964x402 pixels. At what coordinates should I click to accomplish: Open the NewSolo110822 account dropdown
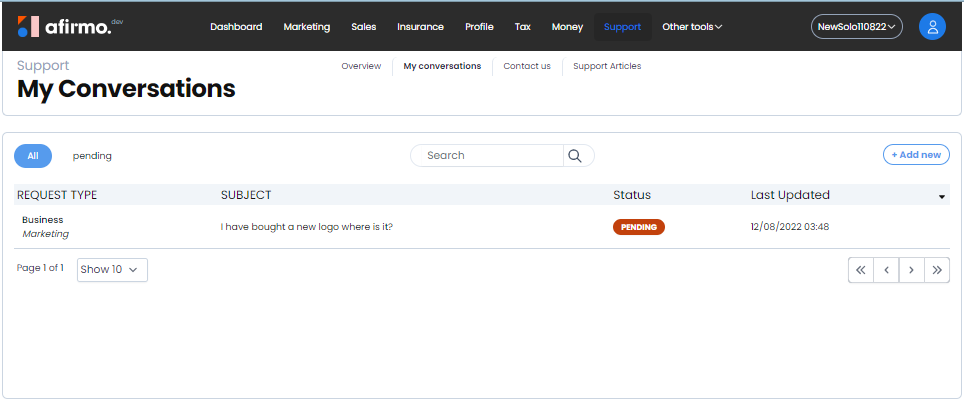857,27
